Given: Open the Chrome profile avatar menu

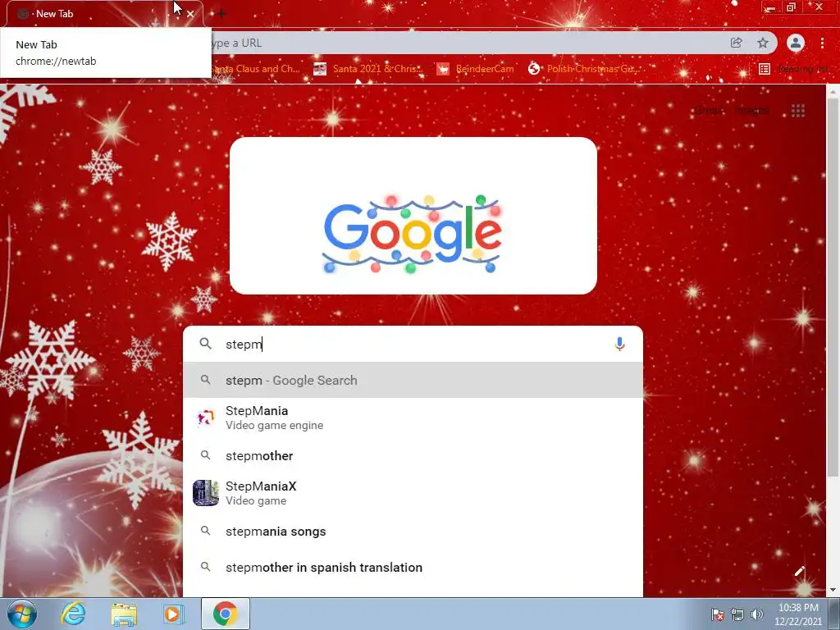Looking at the screenshot, I should click(x=796, y=43).
